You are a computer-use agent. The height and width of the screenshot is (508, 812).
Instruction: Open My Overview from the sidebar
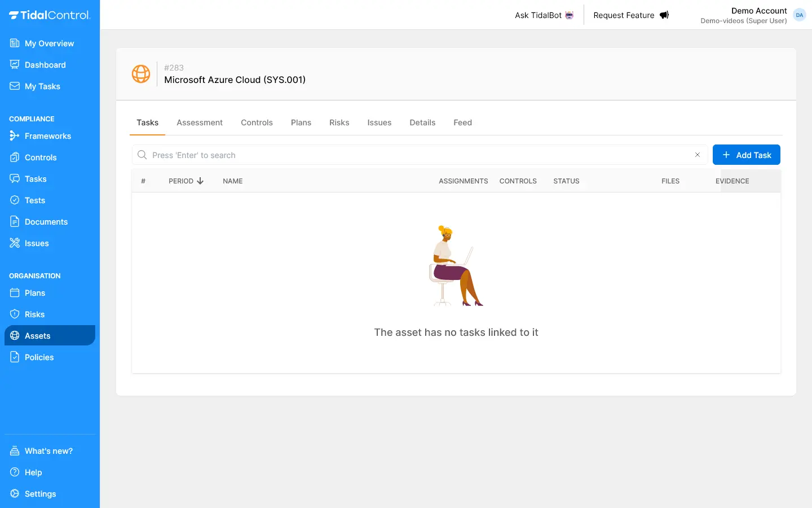tap(49, 43)
